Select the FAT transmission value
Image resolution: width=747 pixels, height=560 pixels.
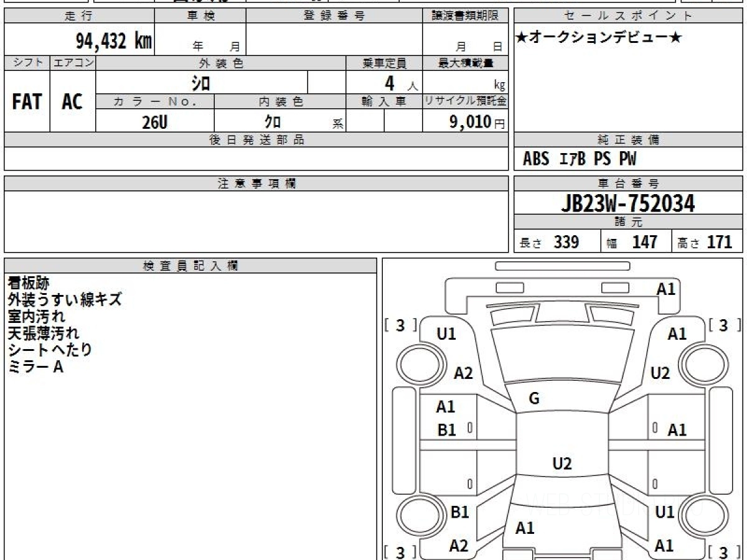[x=27, y=101]
